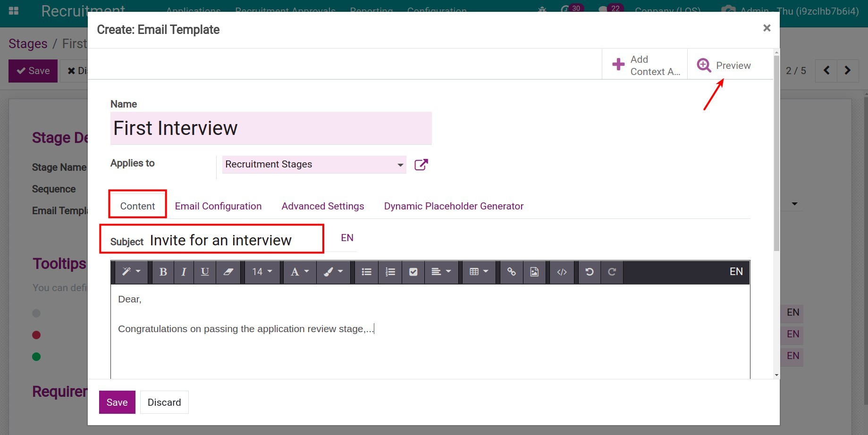Open the Dynamic Placeholder Generator tab
868x435 pixels.
[x=453, y=206]
